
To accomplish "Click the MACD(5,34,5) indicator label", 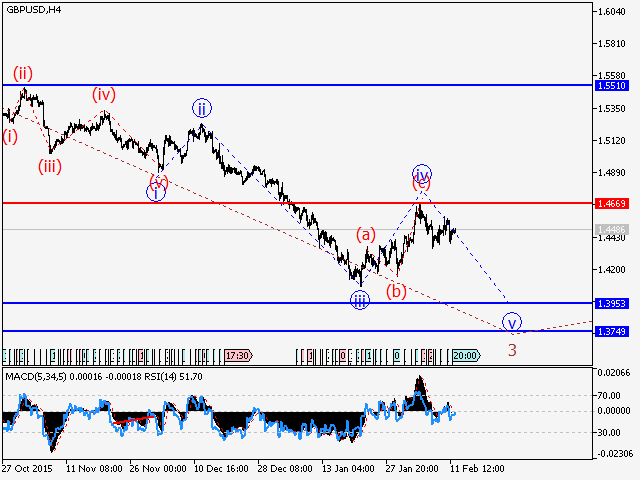I will coord(36,377).
